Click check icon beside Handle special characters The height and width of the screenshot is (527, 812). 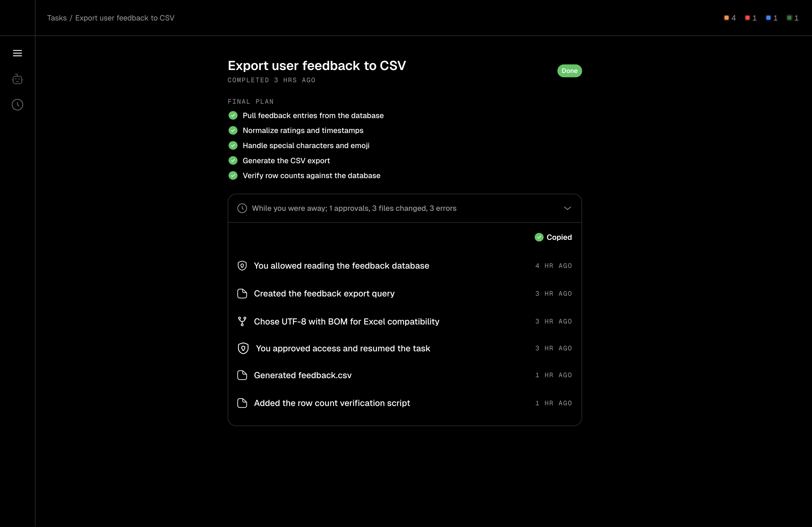233,146
